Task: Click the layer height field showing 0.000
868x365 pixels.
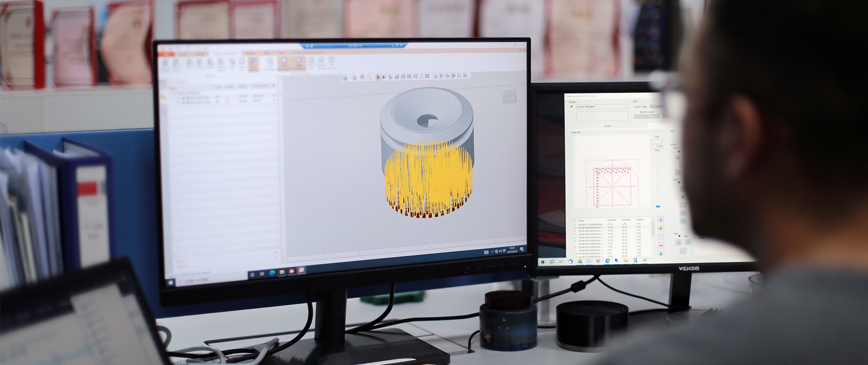Action: [x=657, y=146]
